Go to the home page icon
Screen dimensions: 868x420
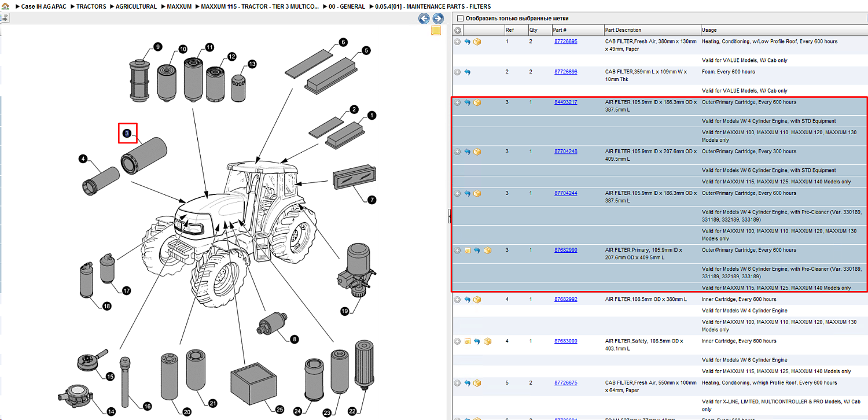pyautogui.click(x=5, y=6)
